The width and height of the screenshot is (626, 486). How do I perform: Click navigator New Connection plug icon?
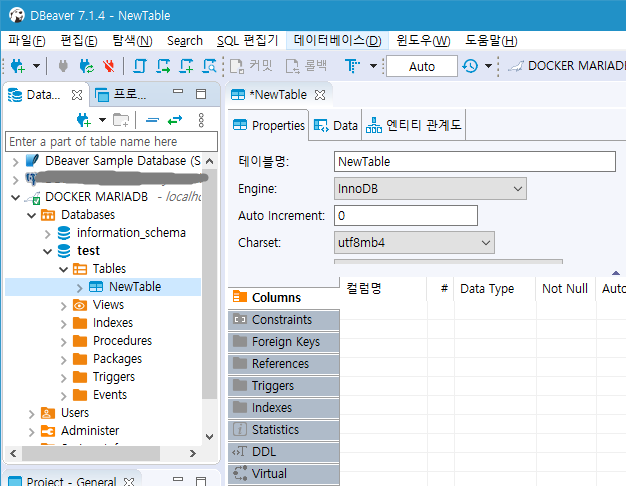click(x=83, y=120)
